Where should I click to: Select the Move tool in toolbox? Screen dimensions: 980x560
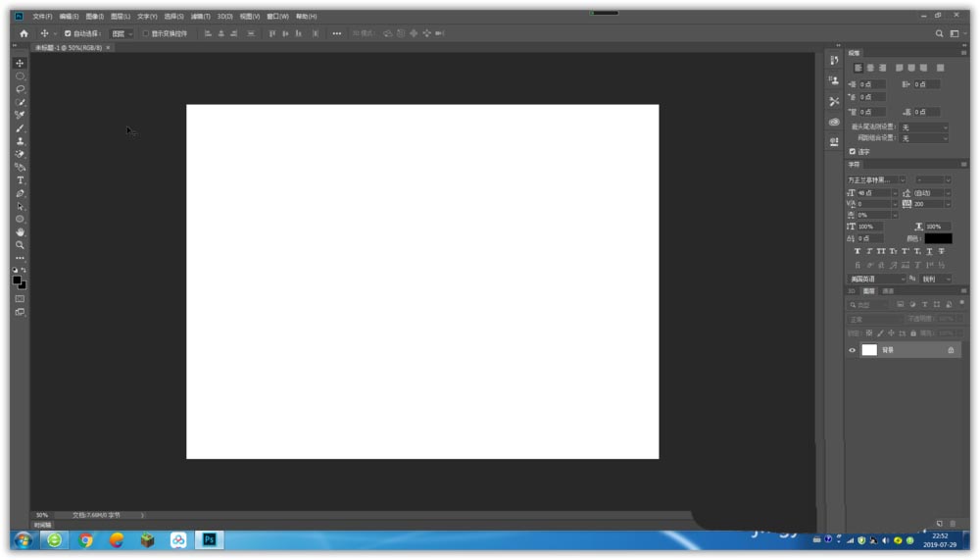click(x=20, y=63)
